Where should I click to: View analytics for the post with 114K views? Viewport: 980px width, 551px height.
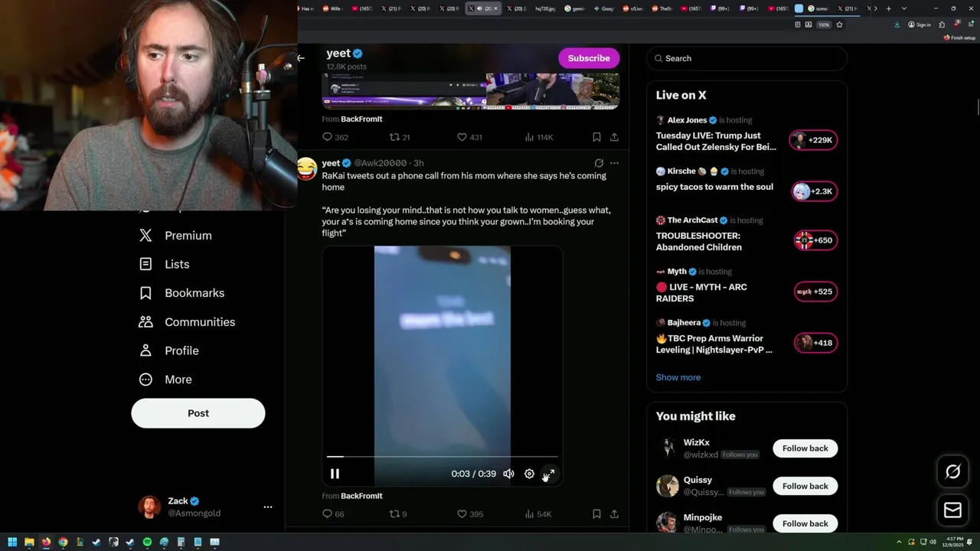pos(539,137)
